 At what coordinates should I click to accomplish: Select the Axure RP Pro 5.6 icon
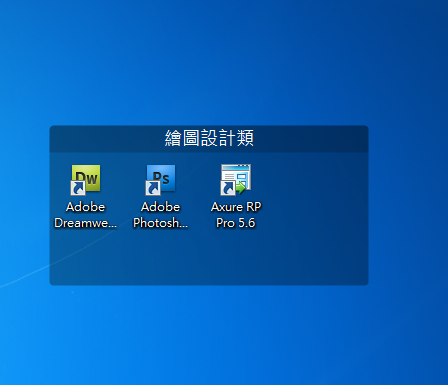[x=236, y=180]
